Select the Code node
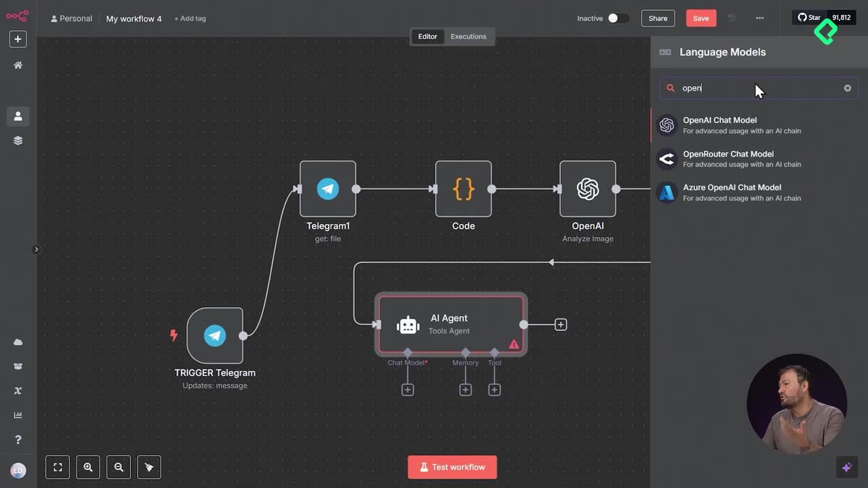The height and width of the screenshot is (488, 868). pyautogui.click(x=463, y=189)
